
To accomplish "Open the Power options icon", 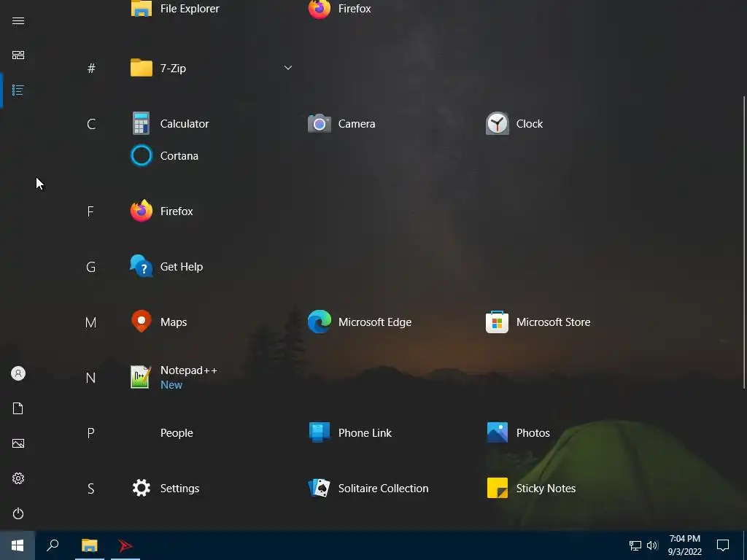I will coord(18,513).
